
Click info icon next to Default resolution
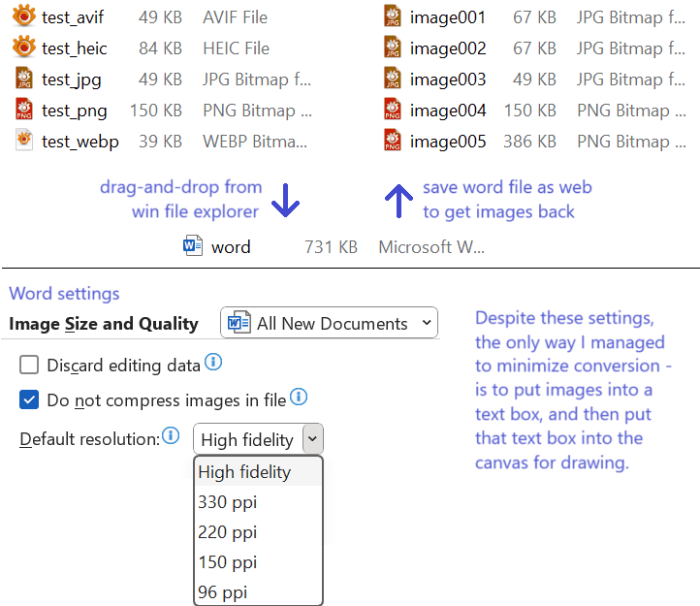click(x=172, y=436)
